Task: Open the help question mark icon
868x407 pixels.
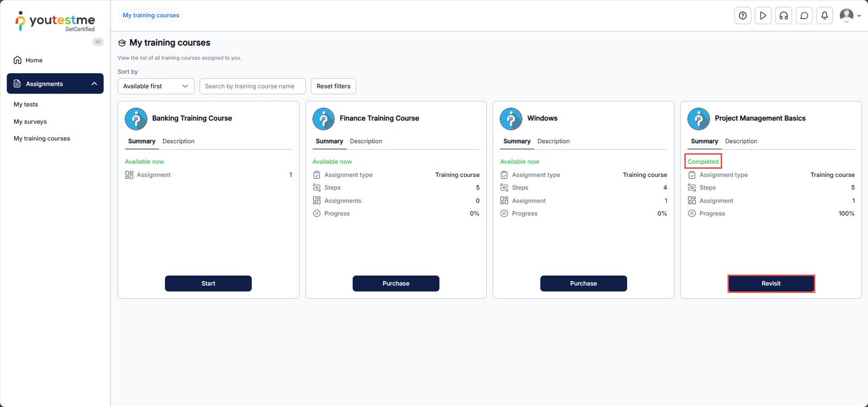Action: [x=743, y=16]
